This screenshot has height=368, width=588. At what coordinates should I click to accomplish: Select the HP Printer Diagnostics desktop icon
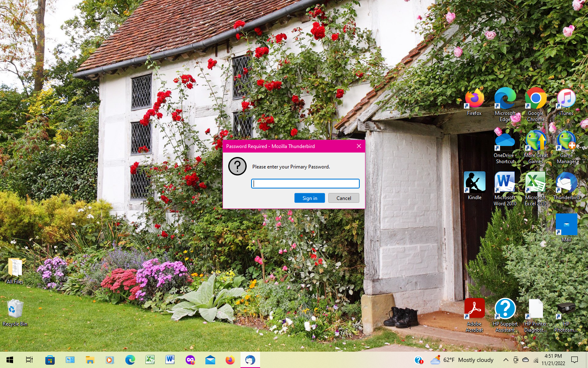[x=536, y=315]
